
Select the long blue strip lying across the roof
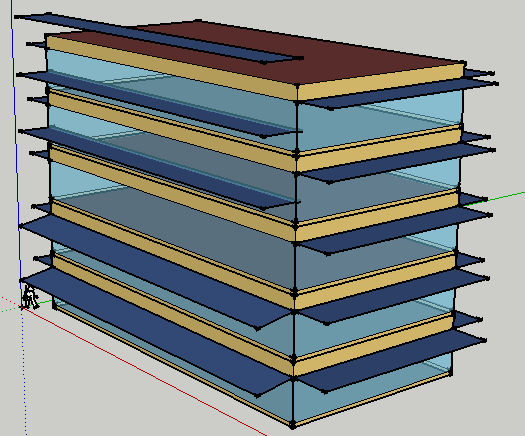tap(157, 37)
